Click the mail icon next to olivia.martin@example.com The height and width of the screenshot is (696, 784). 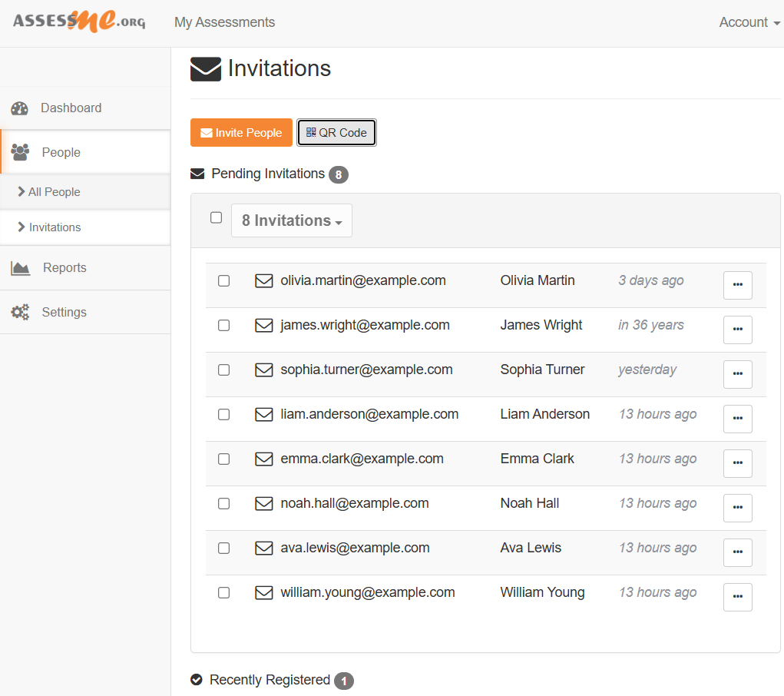(264, 280)
